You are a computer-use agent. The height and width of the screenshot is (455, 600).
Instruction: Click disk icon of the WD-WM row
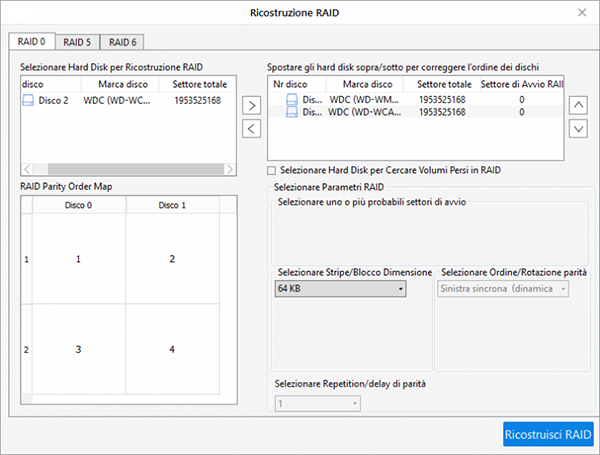coord(292,99)
